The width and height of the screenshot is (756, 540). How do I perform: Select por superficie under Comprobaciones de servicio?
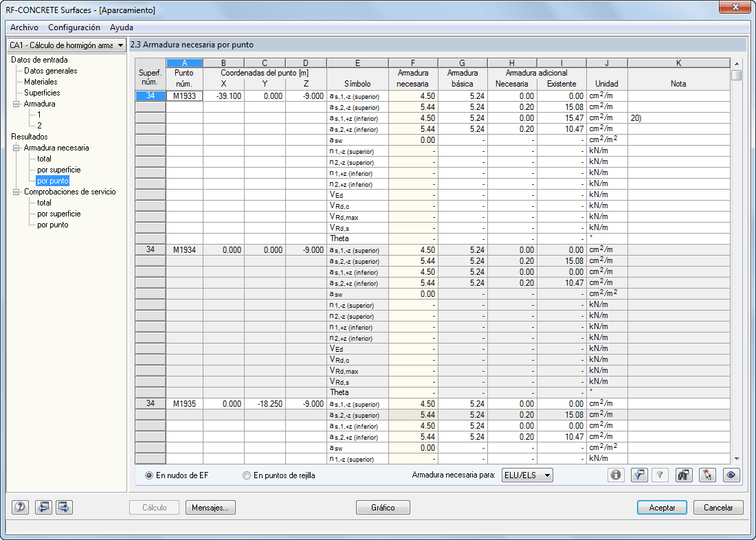coord(59,214)
